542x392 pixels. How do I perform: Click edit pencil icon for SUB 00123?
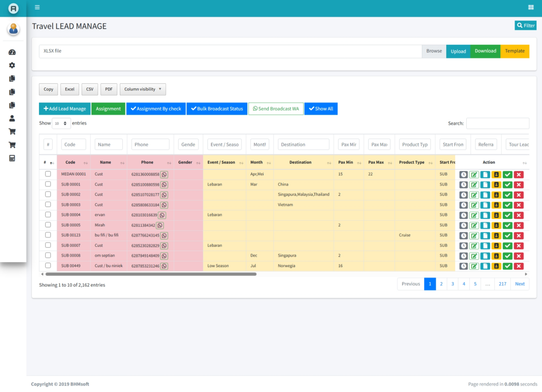coord(474,236)
